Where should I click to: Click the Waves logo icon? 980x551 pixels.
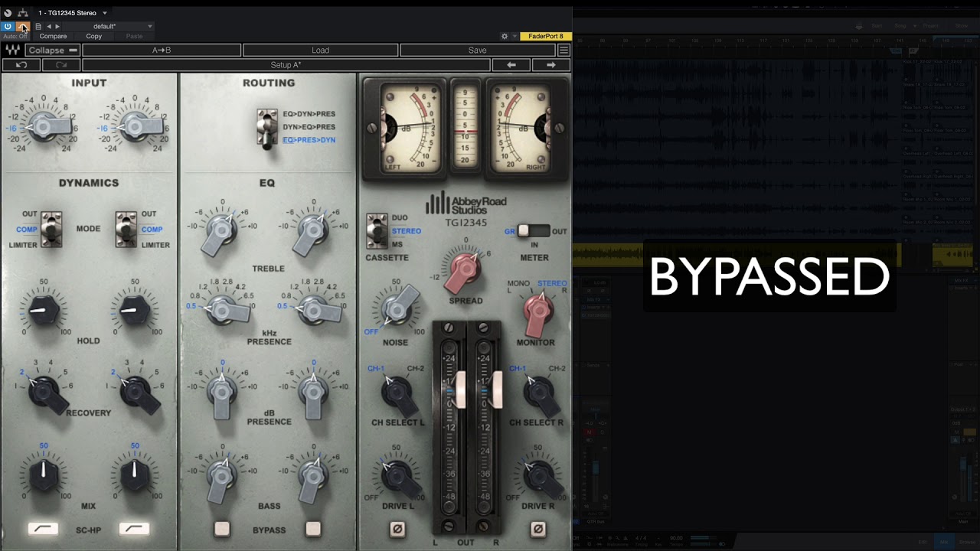[x=13, y=50]
